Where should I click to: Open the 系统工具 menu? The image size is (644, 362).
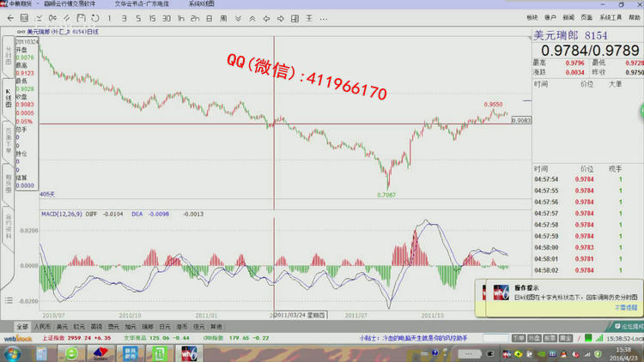pyautogui.click(x=611, y=17)
